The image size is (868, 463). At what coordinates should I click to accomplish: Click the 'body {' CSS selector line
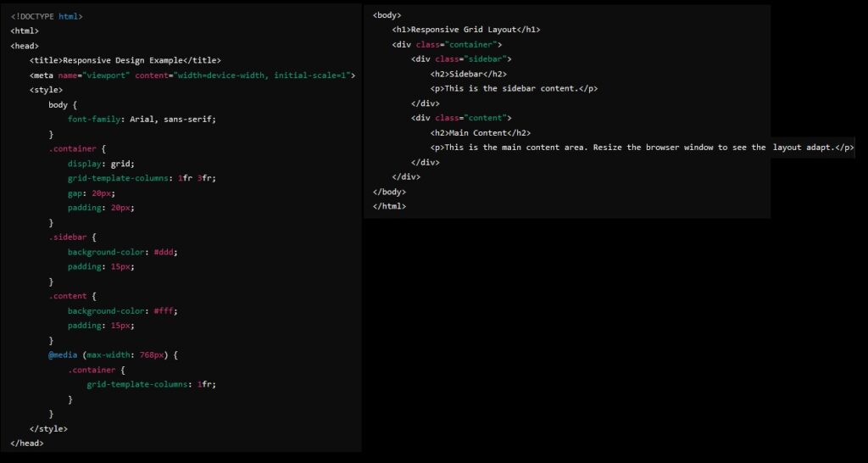pyautogui.click(x=63, y=104)
